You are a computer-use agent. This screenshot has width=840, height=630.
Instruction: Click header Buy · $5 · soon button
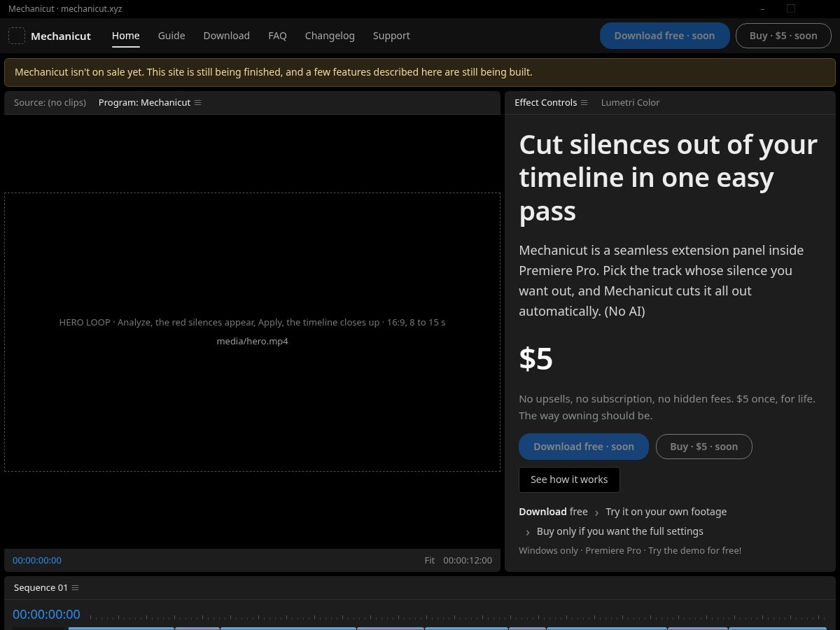(783, 36)
